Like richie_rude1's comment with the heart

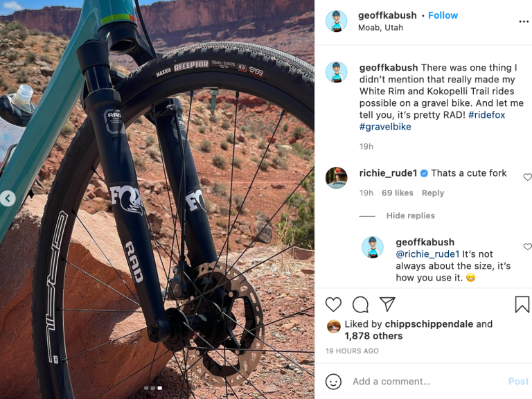(528, 177)
